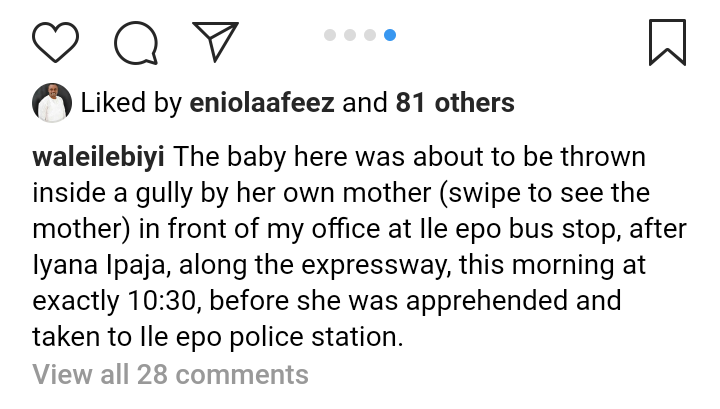
Task: Show the list of 81 others who liked
Action: (454, 102)
